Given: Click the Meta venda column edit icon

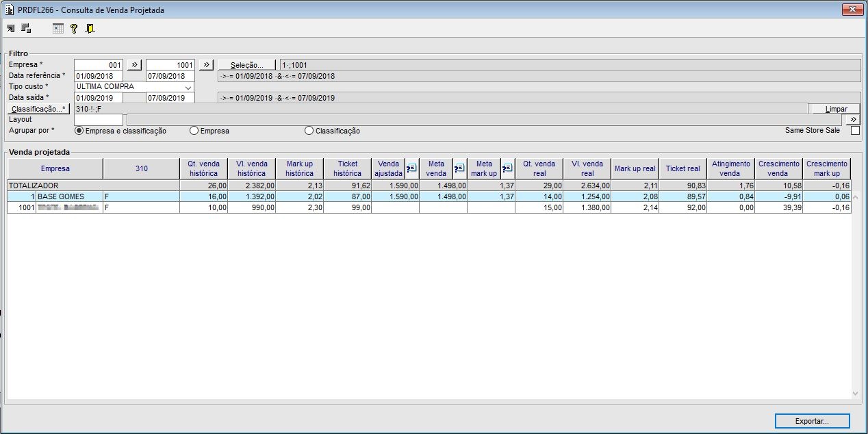Looking at the screenshot, I should point(459,168).
